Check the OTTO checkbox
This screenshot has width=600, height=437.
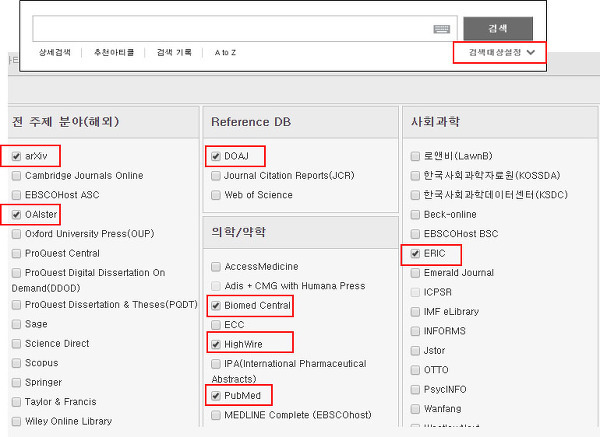pos(415,370)
